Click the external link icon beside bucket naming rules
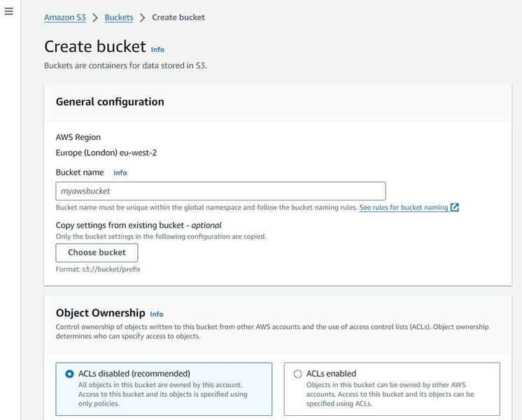 455,208
